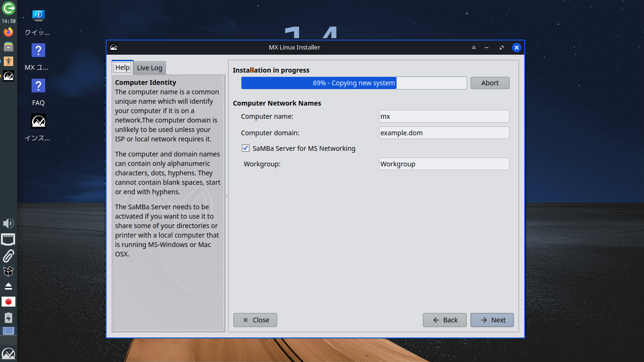The height and width of the screenshot is (362, 644).
Task: Click the eject removable media icon
Action: (8, 286)
